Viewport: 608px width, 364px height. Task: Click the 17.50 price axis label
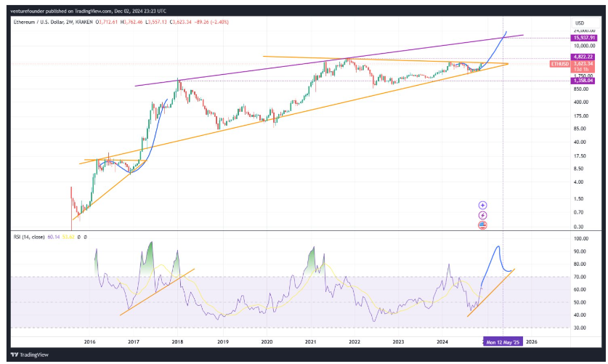click(580, 156)
